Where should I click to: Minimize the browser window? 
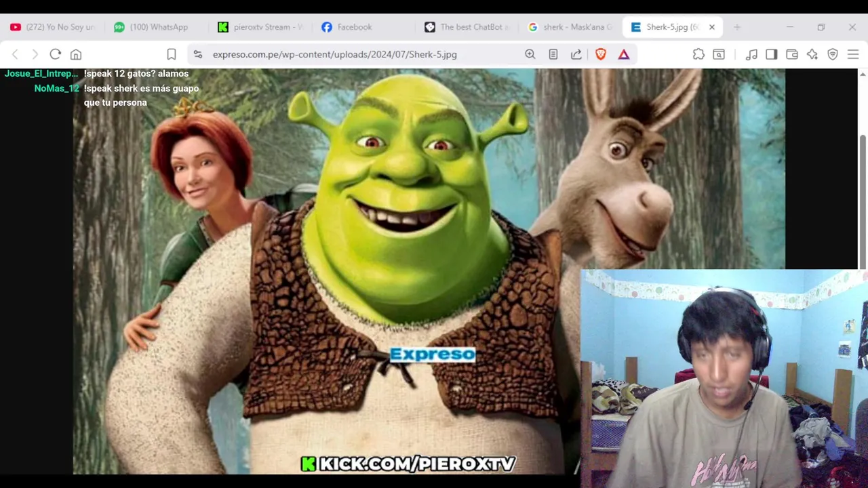pyautogui.click(x=790, y=27)
